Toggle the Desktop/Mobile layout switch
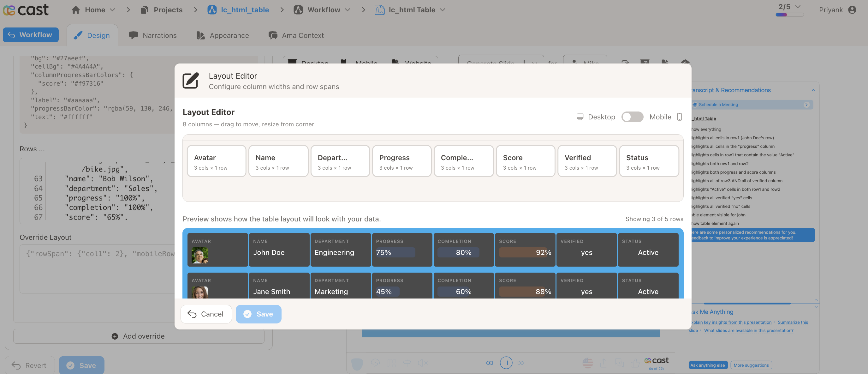Screen dimensions: 868x374 [632, 117]
